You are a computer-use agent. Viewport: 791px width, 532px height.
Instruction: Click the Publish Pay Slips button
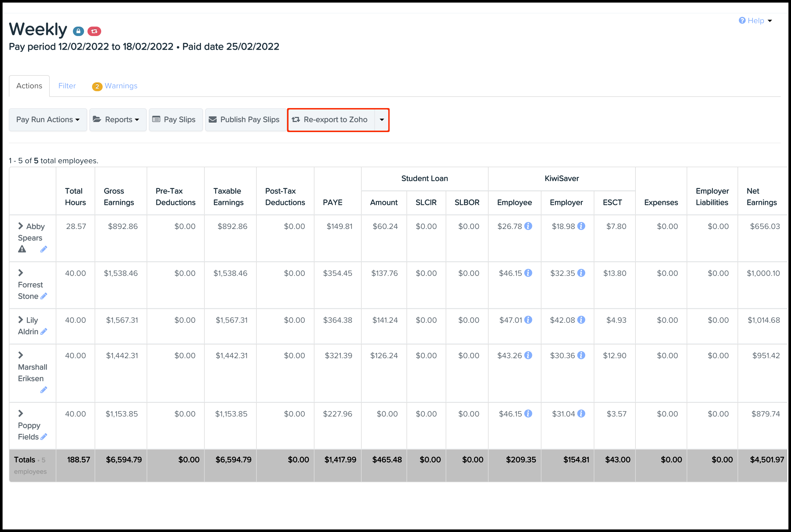(245, 119)
